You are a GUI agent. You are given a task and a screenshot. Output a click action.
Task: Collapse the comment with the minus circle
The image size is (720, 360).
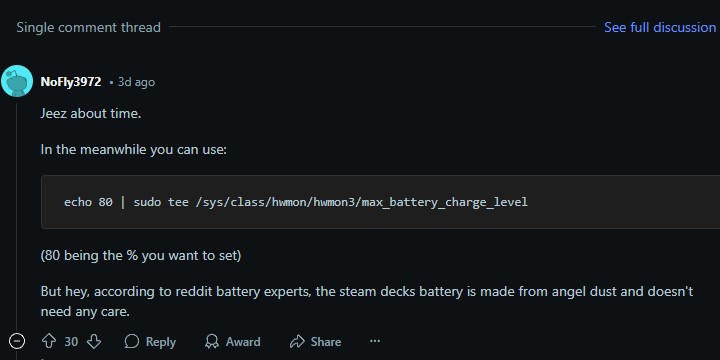click(17, 341)
